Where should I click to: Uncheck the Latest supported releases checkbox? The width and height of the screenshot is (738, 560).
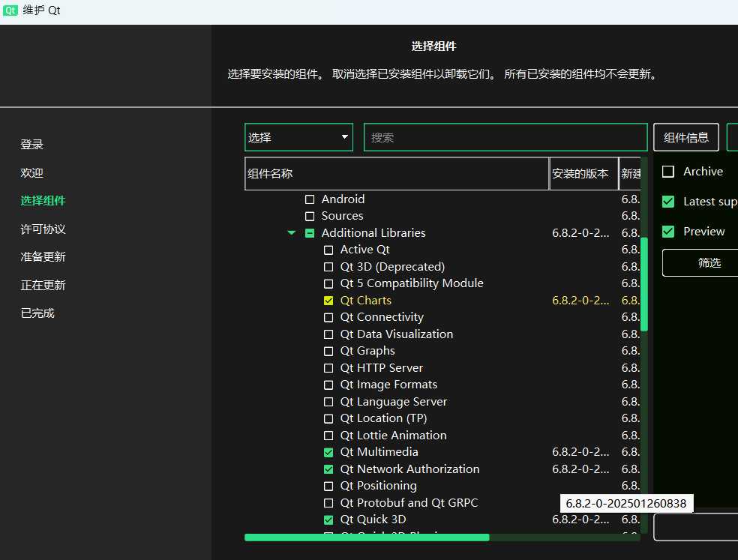pos(667,202)
